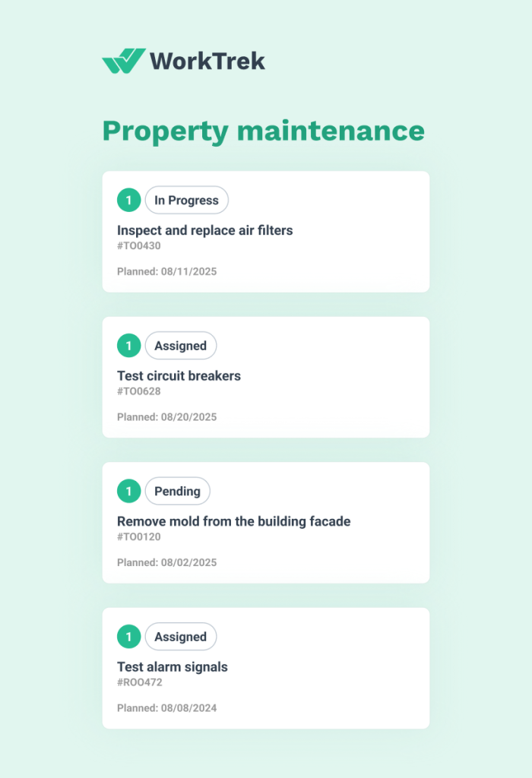Click the WorkTrek logo icon
Image resolution: width=532 pixels, height=778 pixels.
tap(123, 61)
